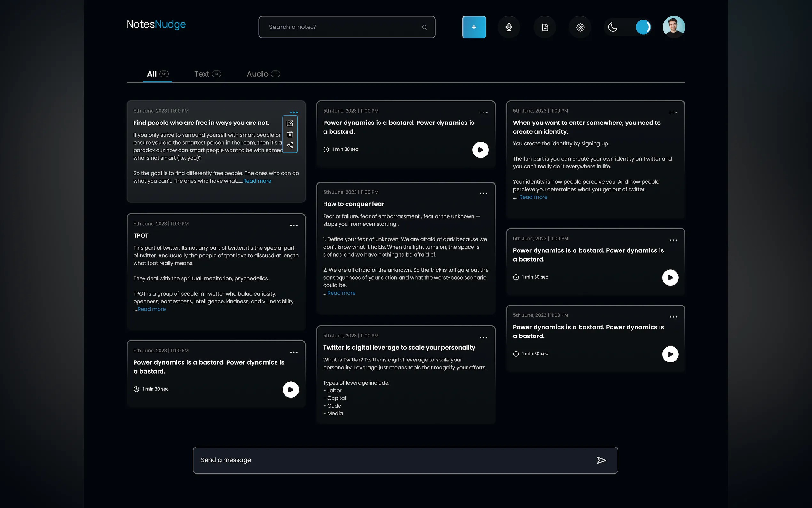Viewport: 812px width, 508px height.
Task: Open three-dot menu on How to conquer fear
Action: (x=483, y=194)
